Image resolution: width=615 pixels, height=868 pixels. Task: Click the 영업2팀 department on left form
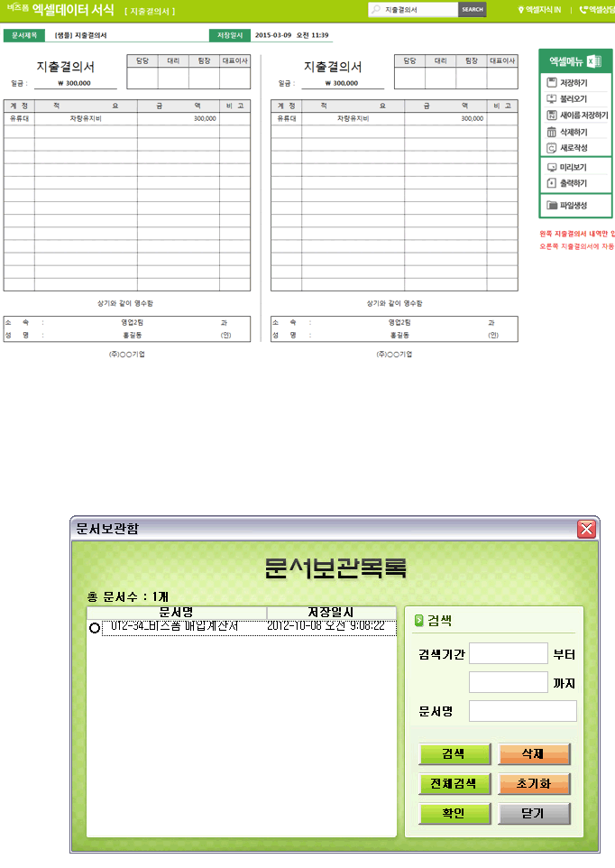[x=133, y=322]
